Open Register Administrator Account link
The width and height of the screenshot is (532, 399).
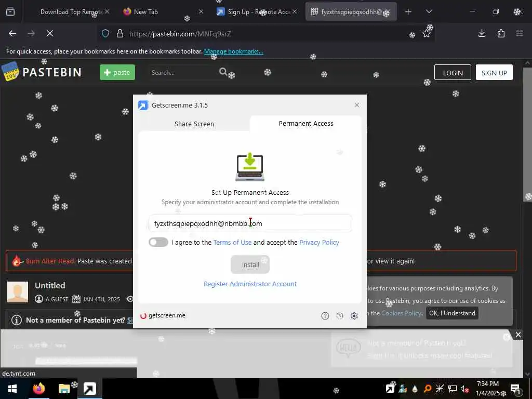250,284
